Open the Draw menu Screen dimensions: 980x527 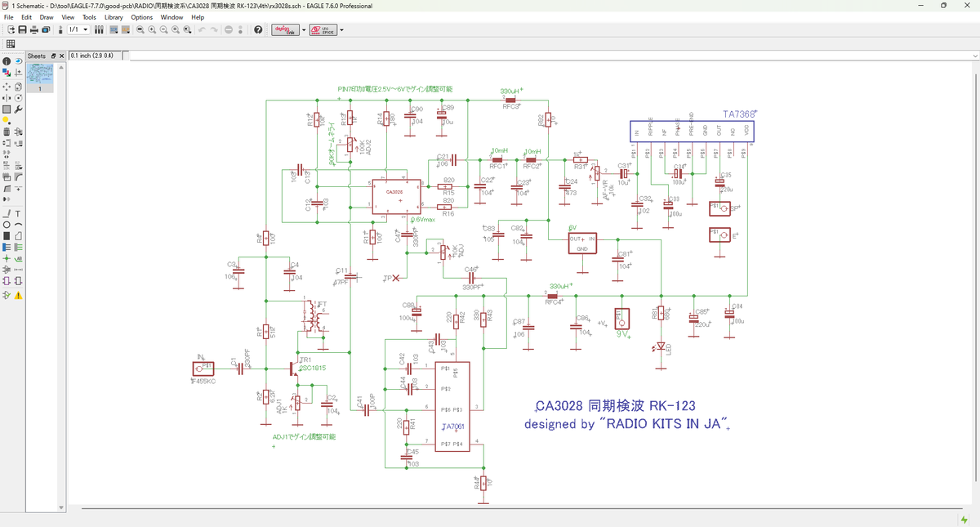[x=47, y=17]
